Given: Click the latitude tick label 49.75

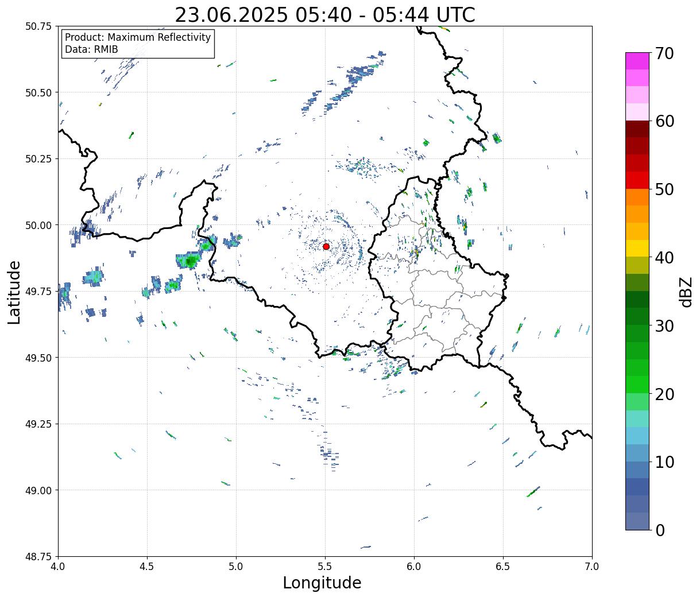Looking at the screenshot, I should tap(38, 292).
